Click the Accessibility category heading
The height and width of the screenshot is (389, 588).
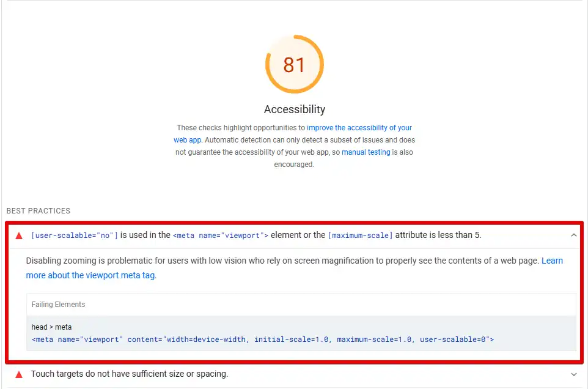(x=295, y=109)
